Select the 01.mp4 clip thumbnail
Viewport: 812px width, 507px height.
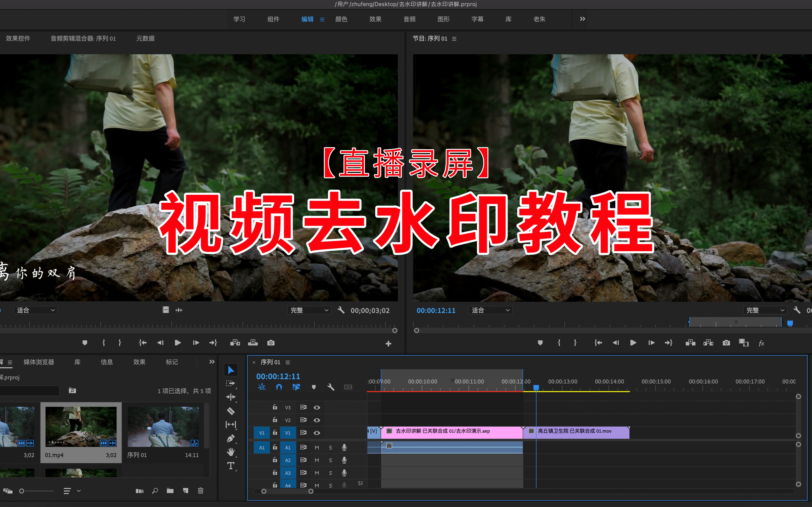(x=81, y=426)
